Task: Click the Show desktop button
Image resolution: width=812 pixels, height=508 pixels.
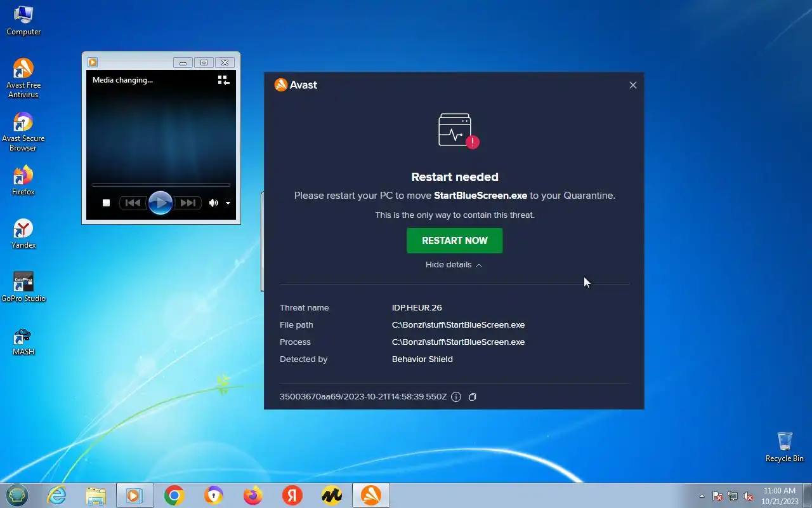Action: (x=807, y=496)
